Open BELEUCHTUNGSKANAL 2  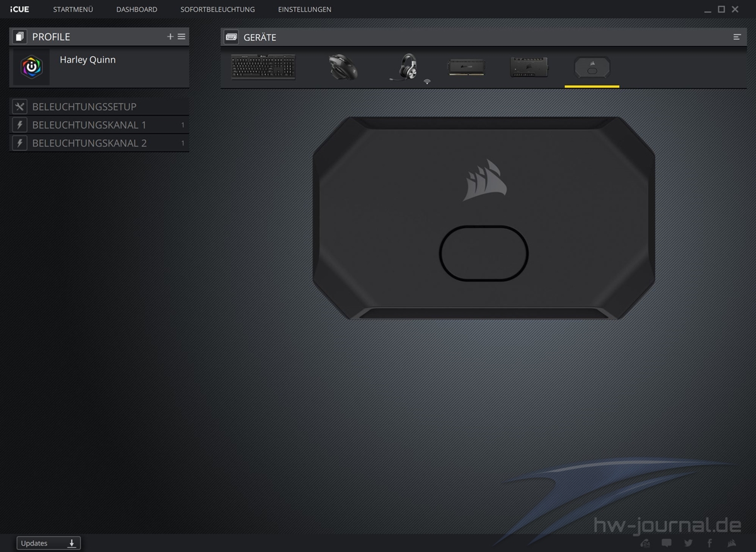click(x=99, y=143)
